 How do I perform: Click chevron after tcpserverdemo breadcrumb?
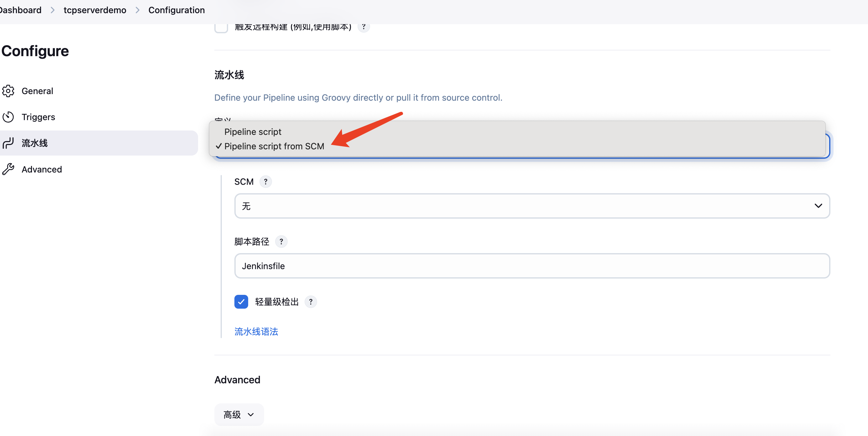pos(138,10)
